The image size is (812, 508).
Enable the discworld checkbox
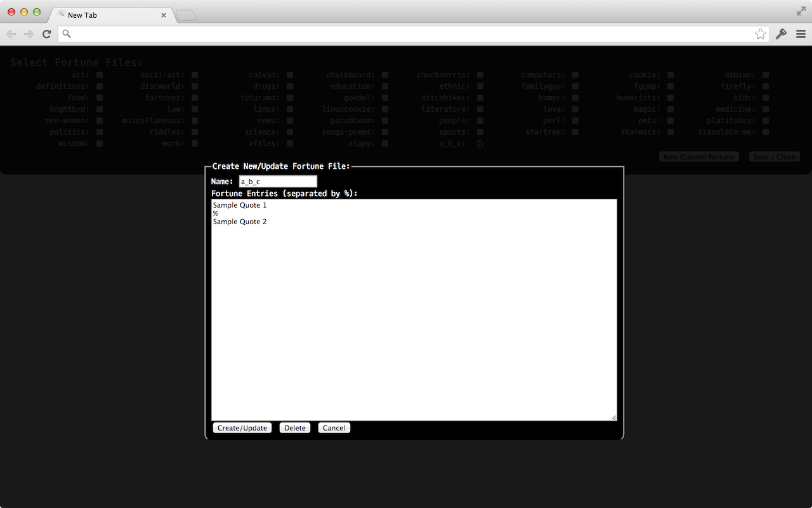pos(195,86)
